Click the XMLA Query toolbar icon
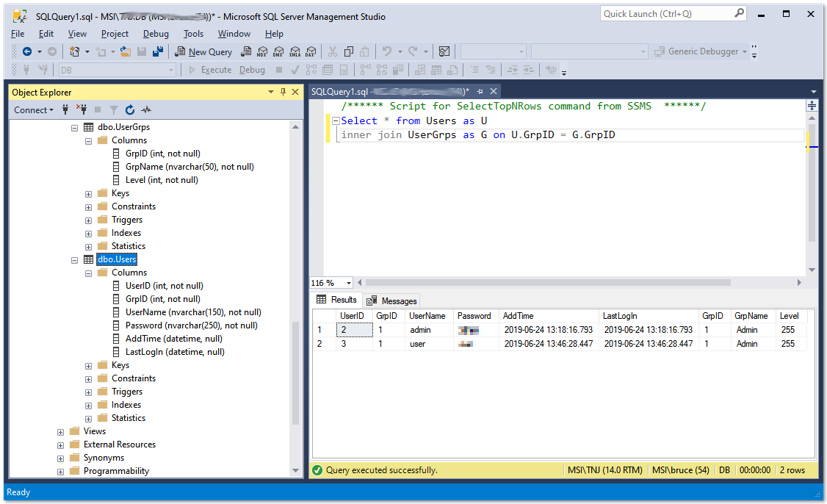Viewport: 827px width, 504px height. pyautogui.click(x=295, y=52)
